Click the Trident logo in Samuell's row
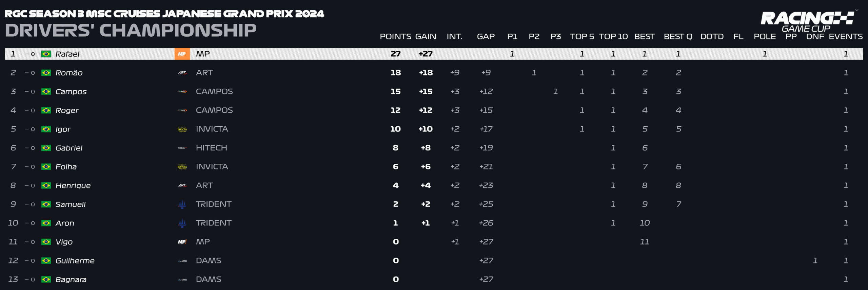 (x=182, y=204)
